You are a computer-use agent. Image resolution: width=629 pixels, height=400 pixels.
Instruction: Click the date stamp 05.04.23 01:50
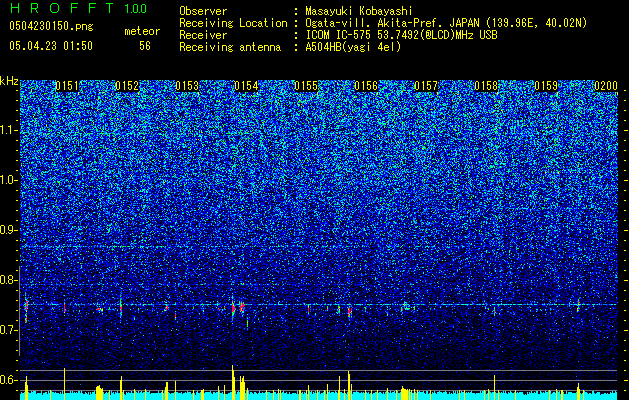tap(51, 46)
